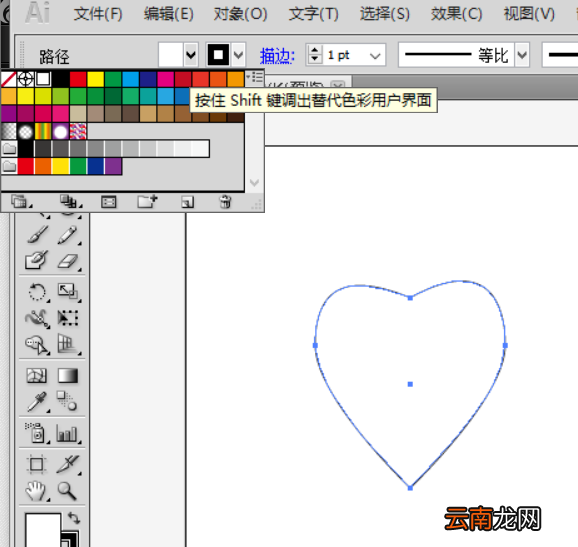The height and width of the screenshot is (547, 578).
Task: Open the stroke weight 1 pt dropdown
Action: [375, 56]
